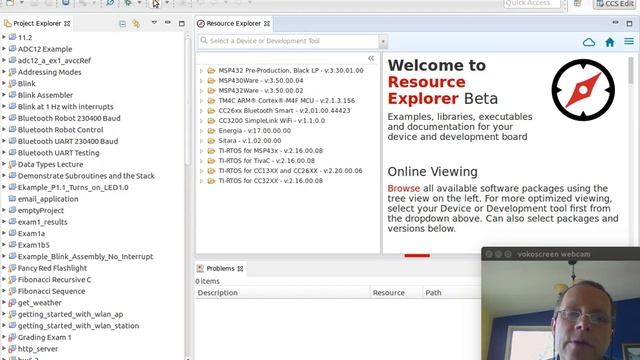The width and height of the screenshot is (640, 360).
Task: Expand CC3200 SimpleLink WiFi folder
Action: (x=202, y=120)
